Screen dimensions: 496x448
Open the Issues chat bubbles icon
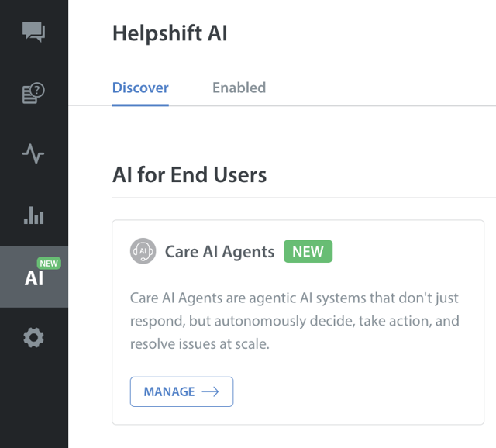coord(33,32)
